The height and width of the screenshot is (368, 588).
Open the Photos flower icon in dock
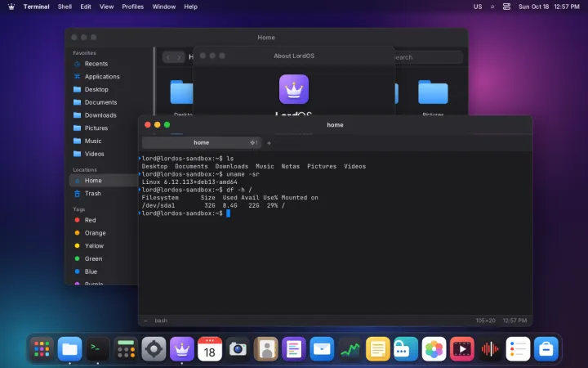(434, 349)
